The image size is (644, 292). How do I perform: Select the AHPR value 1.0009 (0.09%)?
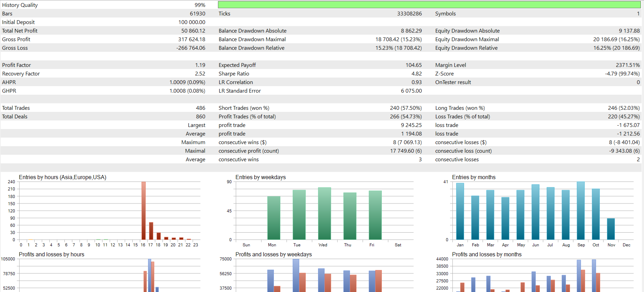coord(187,82)
